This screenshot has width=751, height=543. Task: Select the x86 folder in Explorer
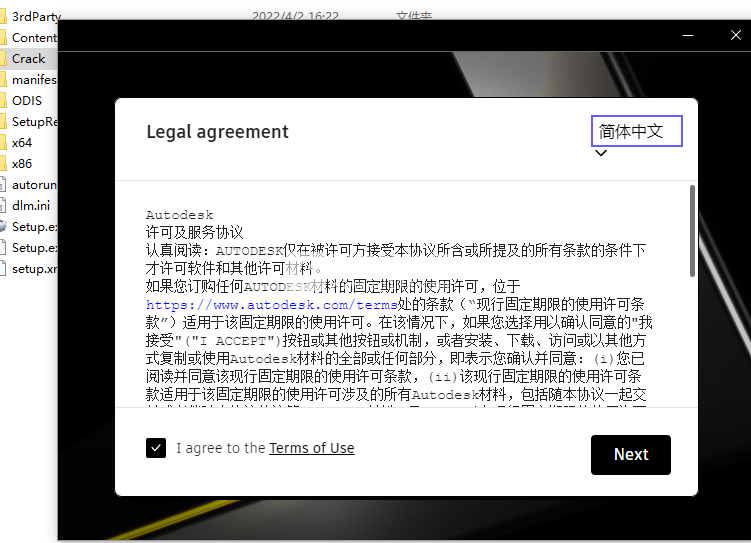[22, 164]
